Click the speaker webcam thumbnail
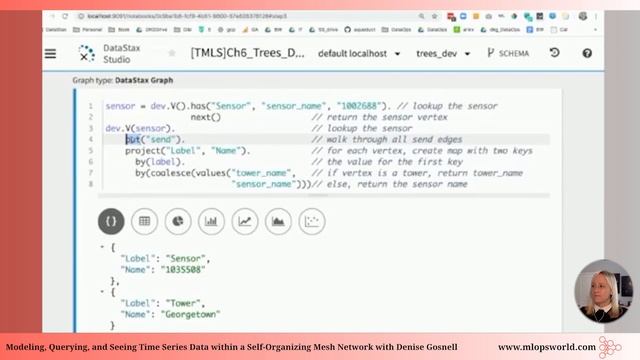The height and width of the screenshot is (360, 640). 603,291
